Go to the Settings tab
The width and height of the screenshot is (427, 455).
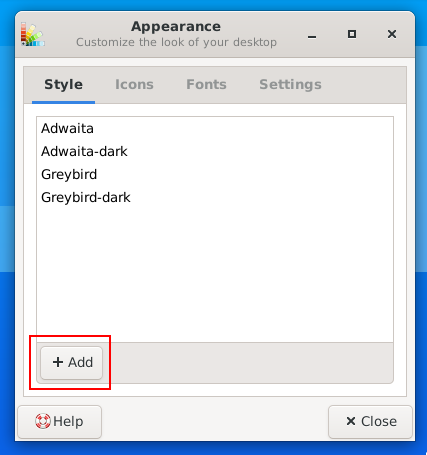290,85
